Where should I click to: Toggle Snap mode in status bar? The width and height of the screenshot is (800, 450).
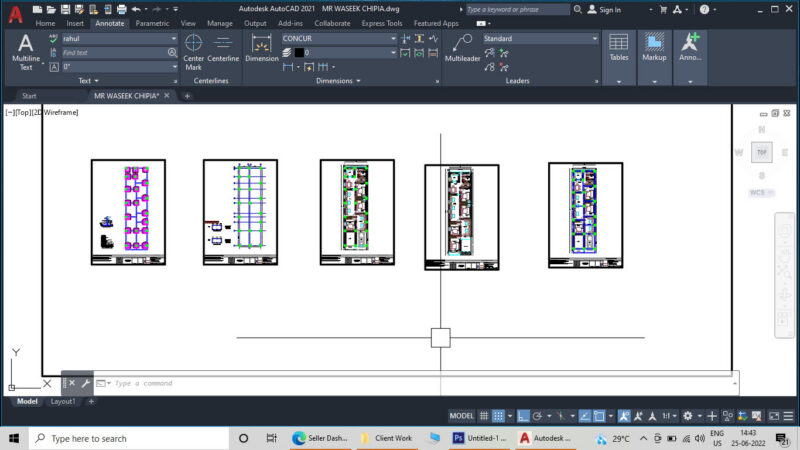click(498, 416)
